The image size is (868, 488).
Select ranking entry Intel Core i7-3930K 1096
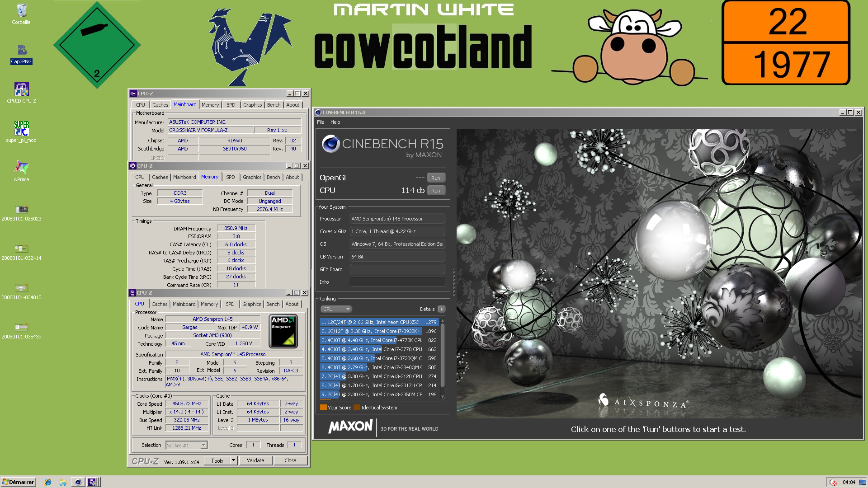[379, 331]
